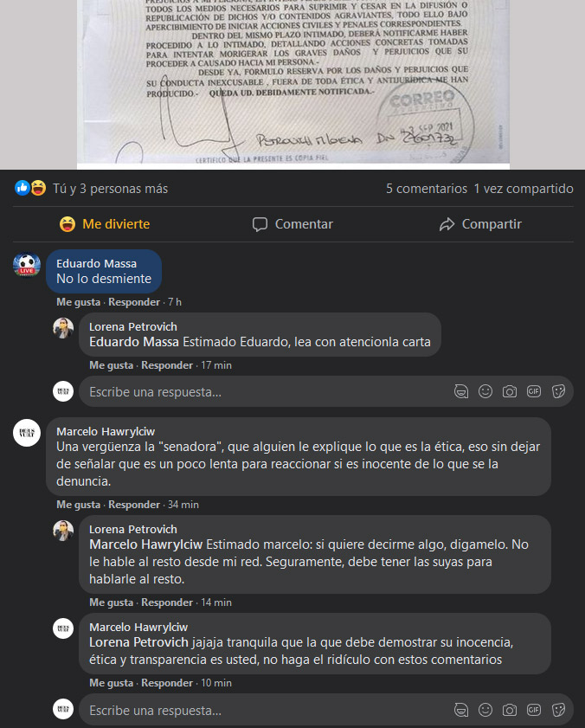Open sticker picker in bottom reply box
Viewport: 585px width, 728px height.
pyautogui.click(x=558, y=710)
